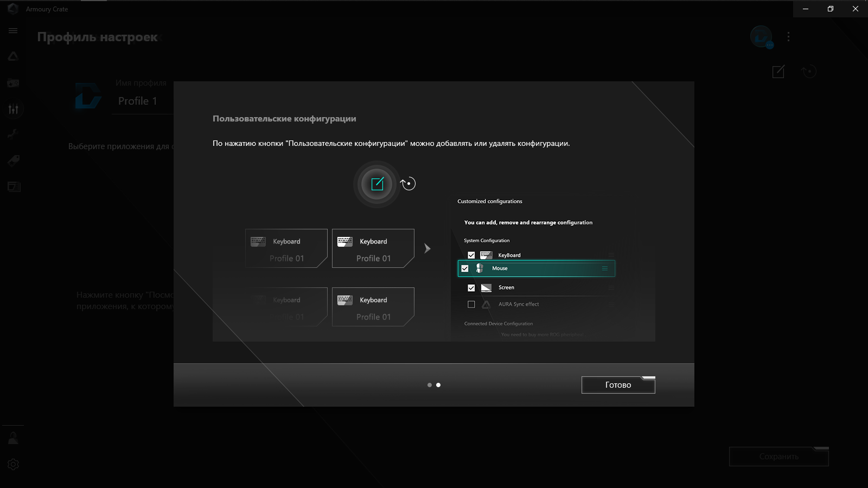Open the hamburger navigation menu

[13, 31]
